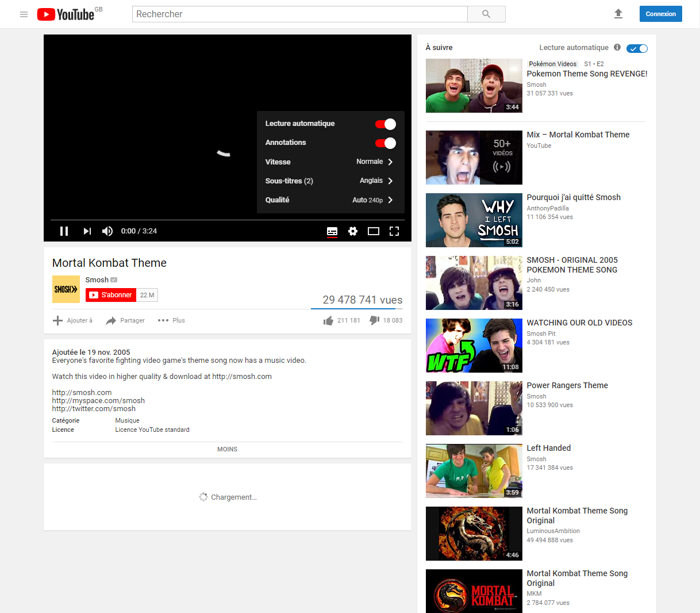Turn off the Annotations switch
Image resolution: width=700 pixels, height=613 pixels.
pyautogui.click(x=385, y=143)
